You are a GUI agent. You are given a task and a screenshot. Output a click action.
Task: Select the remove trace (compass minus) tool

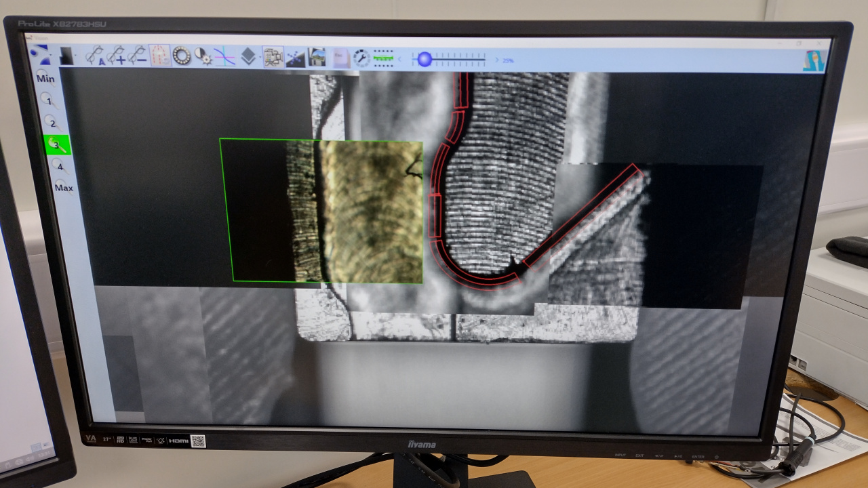[x=138, y=55]
